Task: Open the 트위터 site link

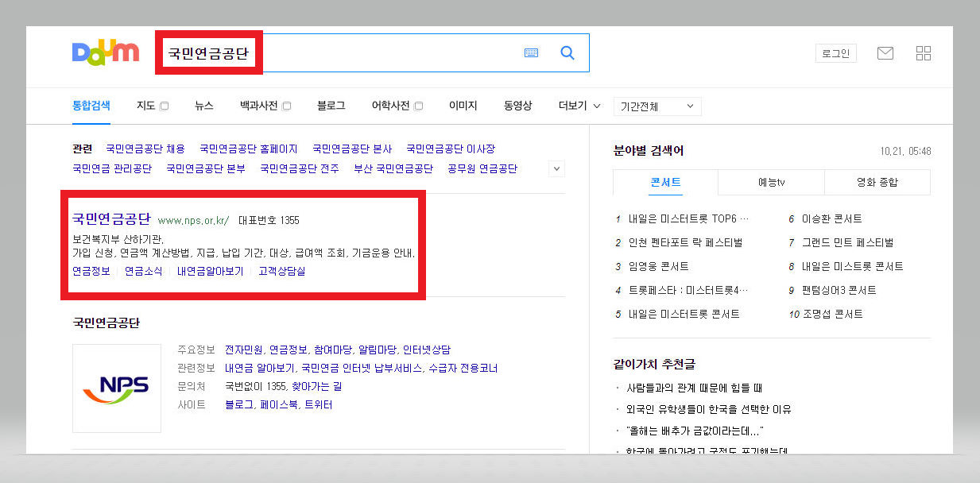Action: pos(319,404)
